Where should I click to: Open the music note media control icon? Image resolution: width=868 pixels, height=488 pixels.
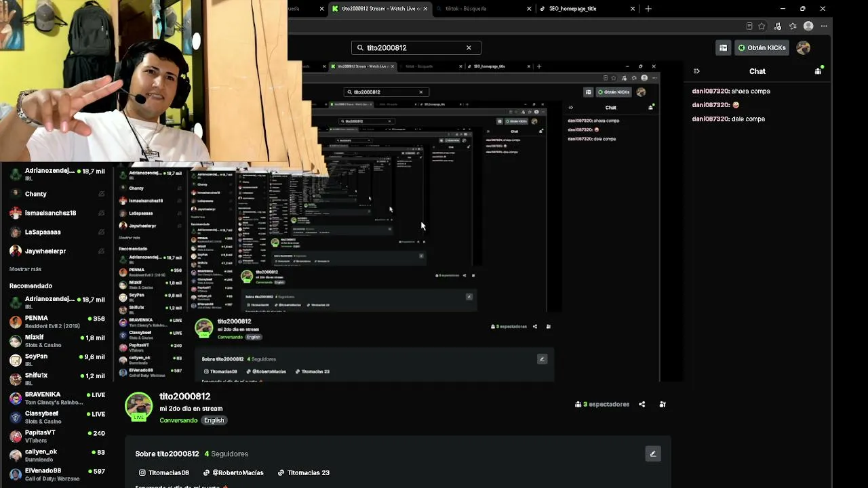pos(778,26)
